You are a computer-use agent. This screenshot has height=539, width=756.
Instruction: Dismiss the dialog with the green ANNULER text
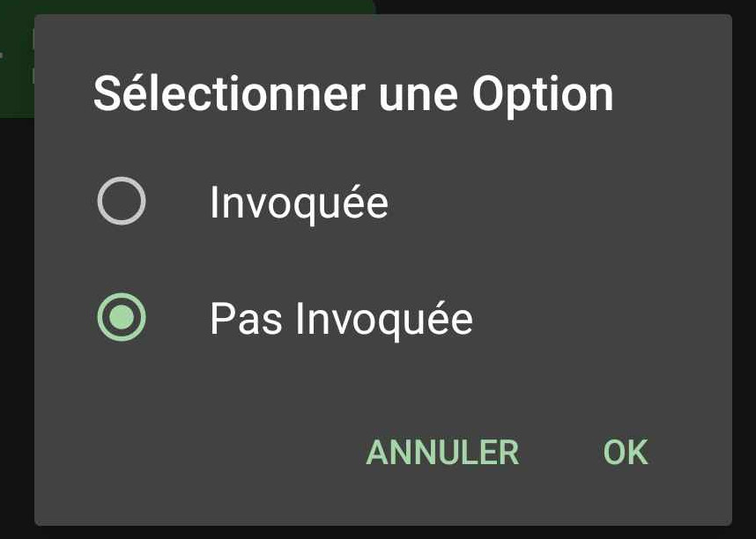(442, 453)
